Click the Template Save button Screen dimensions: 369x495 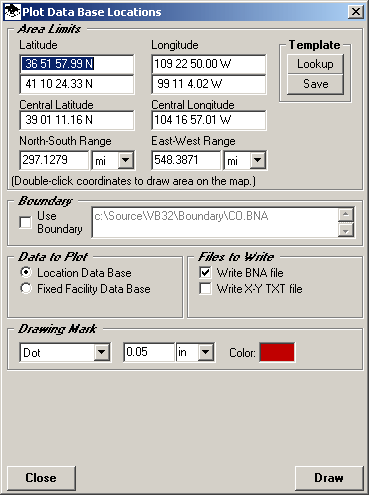click(315, 84)
